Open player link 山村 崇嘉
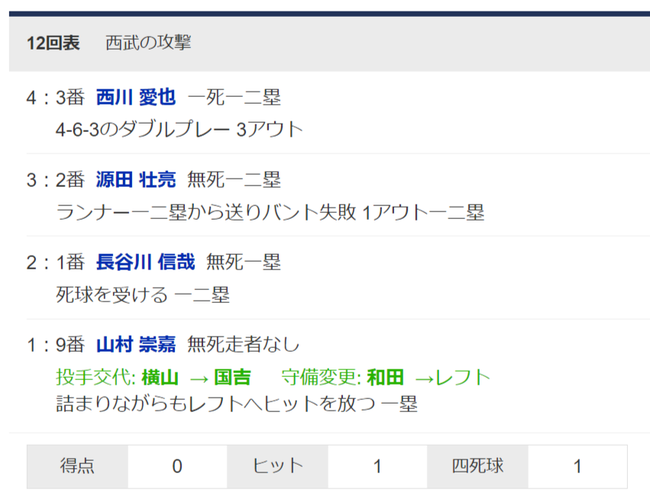650x496 pixels. coord(136,345)
